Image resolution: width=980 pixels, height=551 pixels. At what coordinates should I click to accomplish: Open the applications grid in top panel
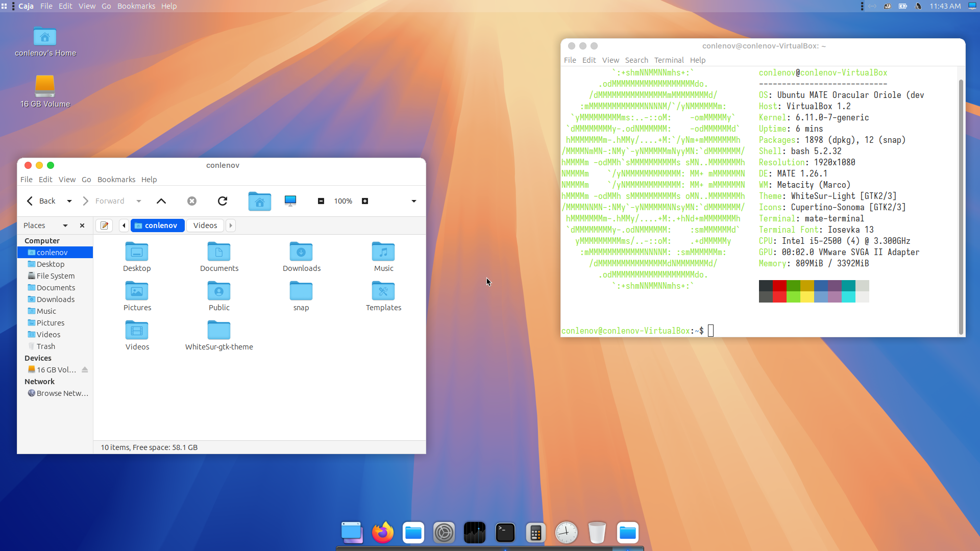(4, 6)
